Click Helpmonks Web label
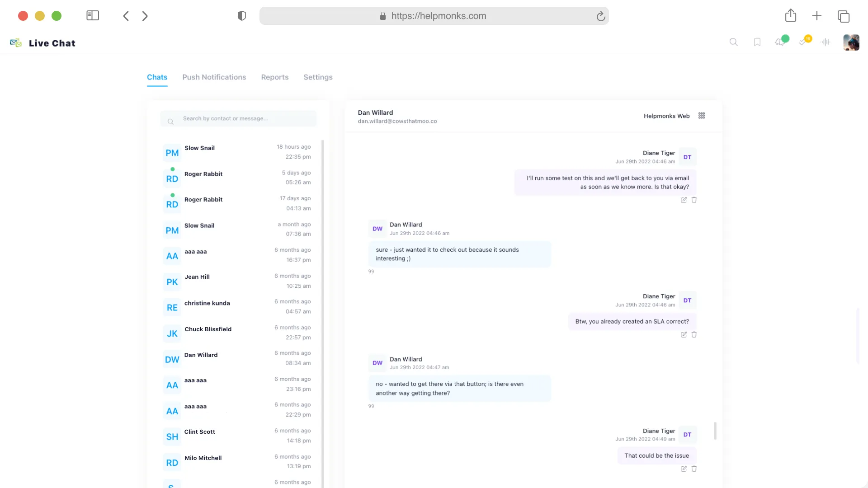 pyautogui.click(x=666, y=116)
